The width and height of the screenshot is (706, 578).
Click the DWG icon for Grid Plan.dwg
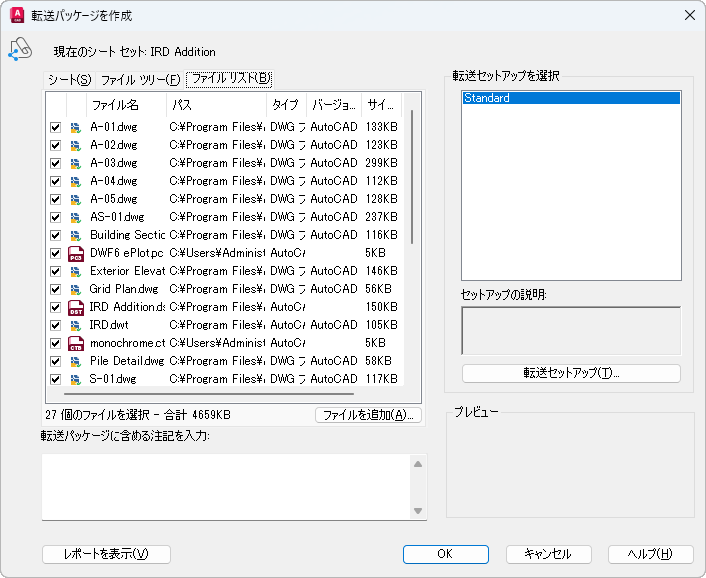[x=76, y=289]
